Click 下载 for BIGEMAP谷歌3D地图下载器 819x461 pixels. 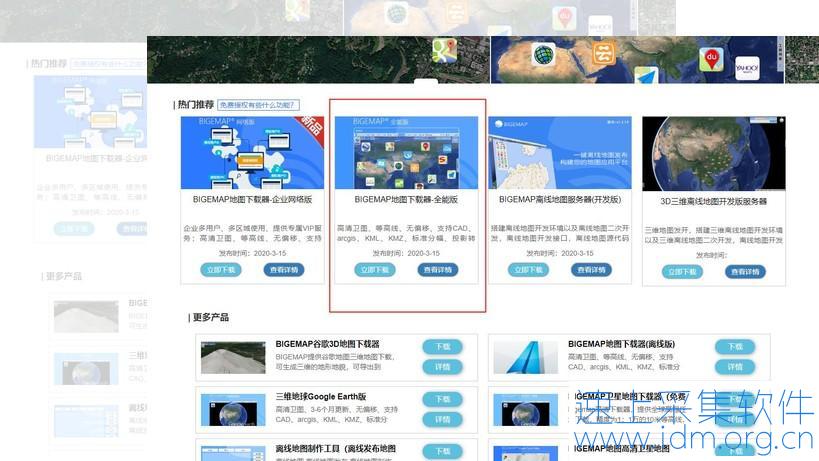[x=443, y=347]
